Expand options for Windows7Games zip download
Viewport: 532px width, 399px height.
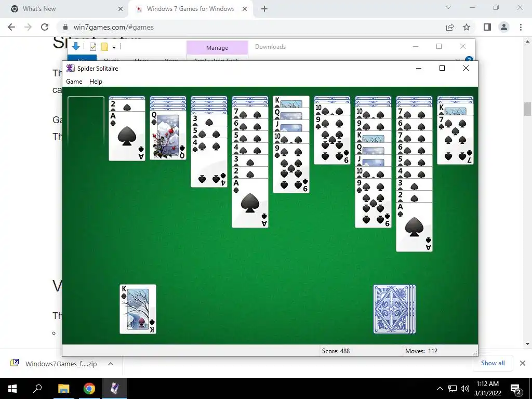coord(110,364)
